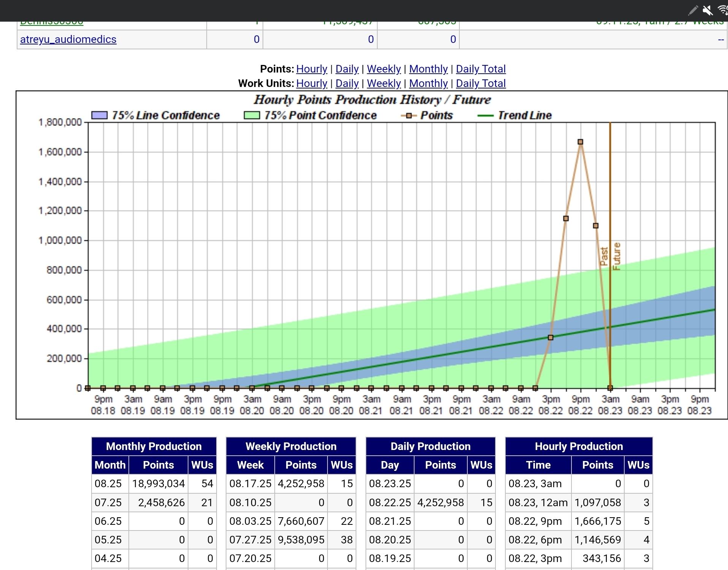Image resolution: width=728 pixels, height=570 pixels.
Task: Click monthly points value 18,993,034
Action: click(x=158, y=483)
